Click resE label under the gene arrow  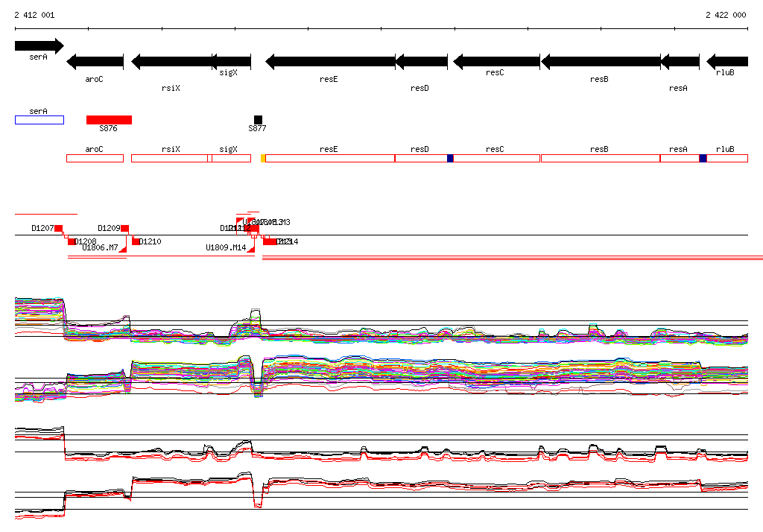[329, 79]
